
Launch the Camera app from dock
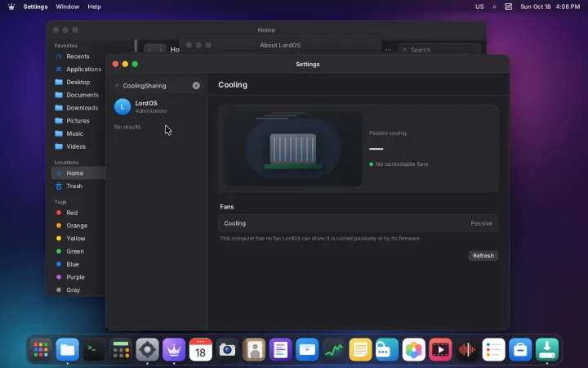pos(227,350)
